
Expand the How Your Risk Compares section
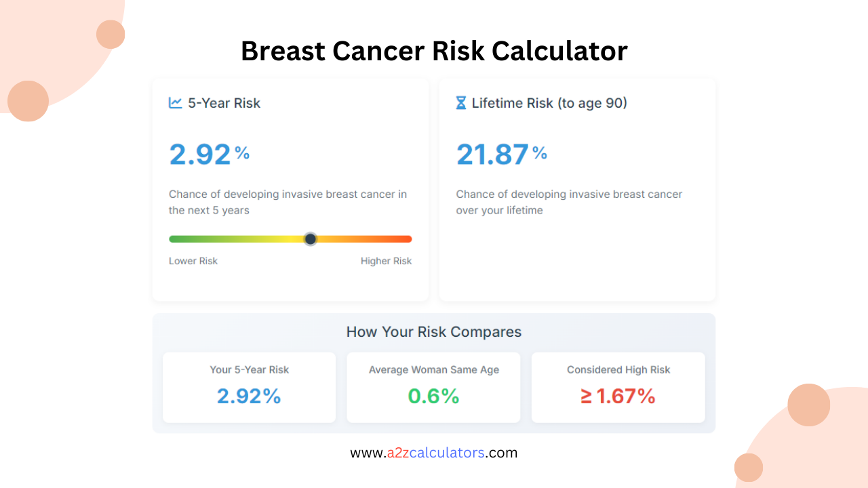(x=434, y=332)
